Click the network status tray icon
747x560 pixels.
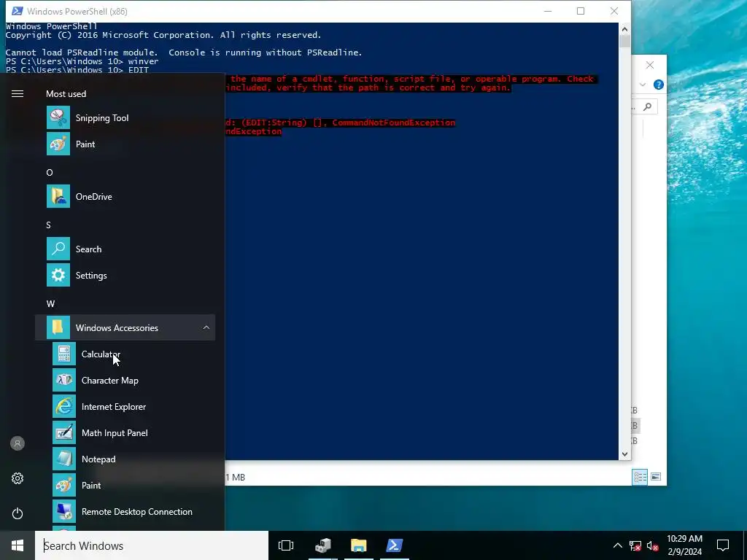pyautogui.click(x=635, y=545)
